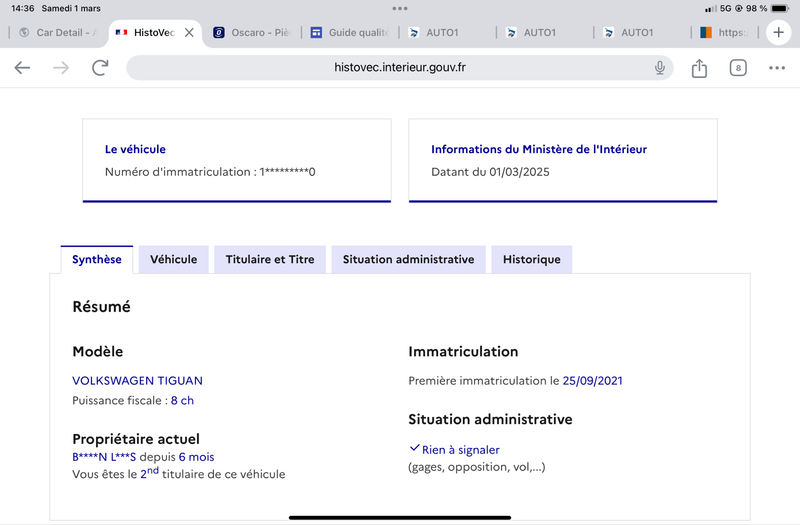Open the Guide qualité browser tab
Screen dimensions: 800x525
[352, 33]
